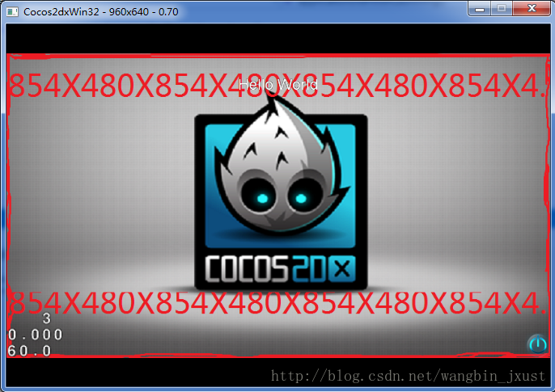Click the draw call count "3"

pos(46,318)
